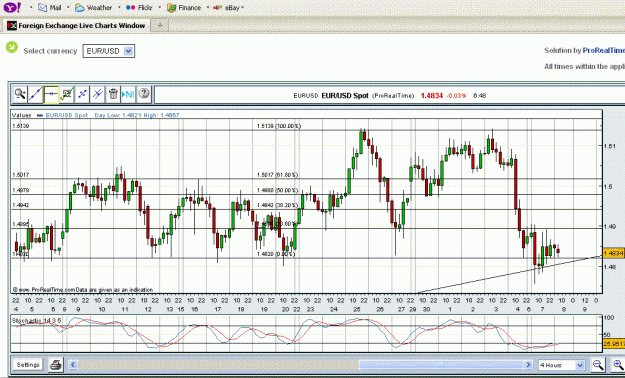Open a new browser tab with plus button
This screenshot has width=625, height=378.
160,26
